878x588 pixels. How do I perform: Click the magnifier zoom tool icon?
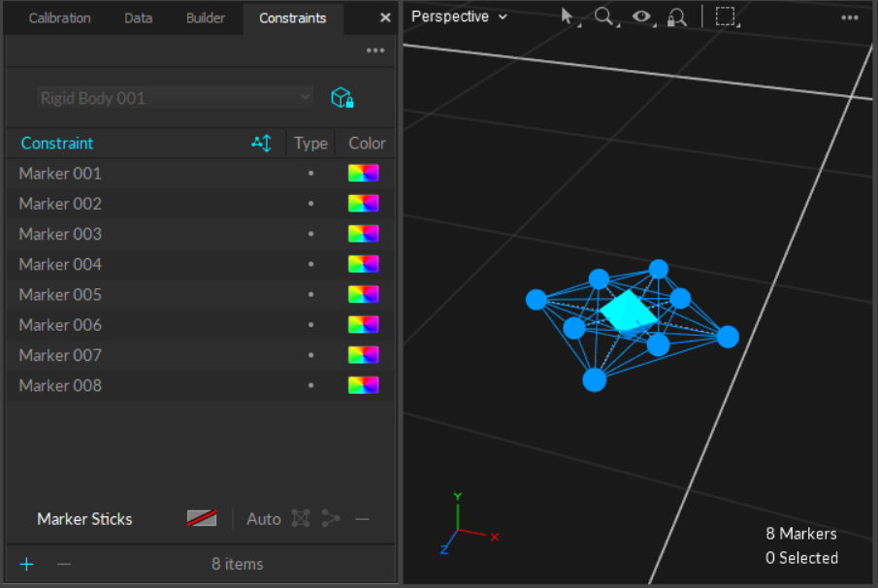click(x=604, y=16)
